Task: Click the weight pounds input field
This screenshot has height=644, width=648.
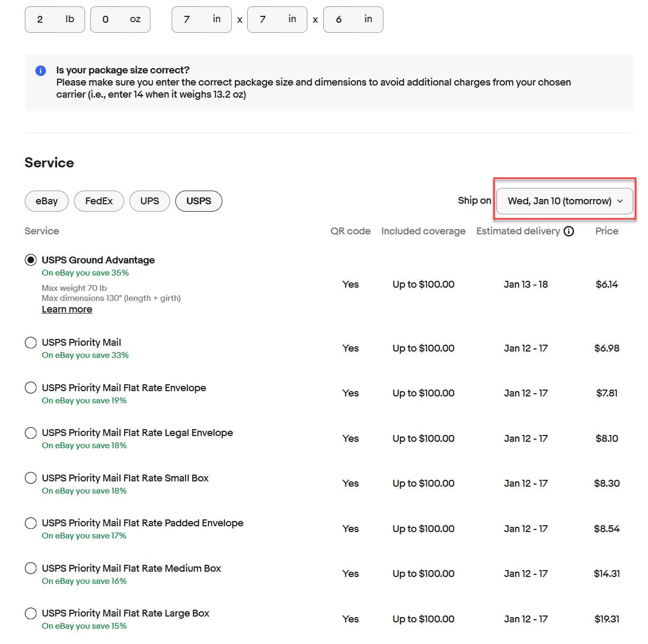Action: 55,20
